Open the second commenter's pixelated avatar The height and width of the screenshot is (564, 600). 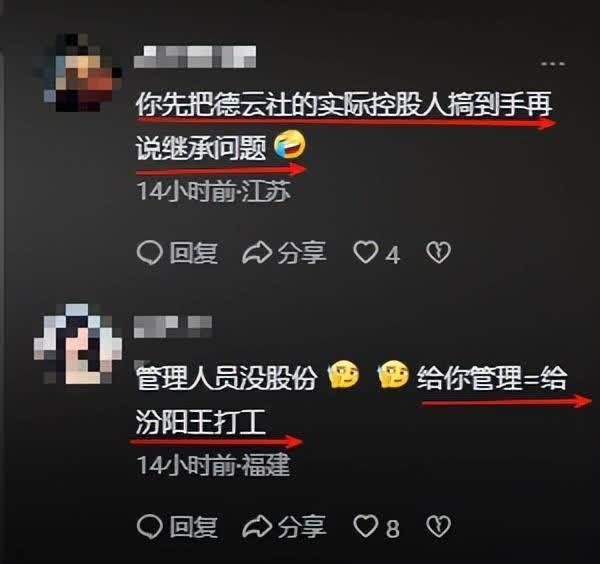(78, 344)
